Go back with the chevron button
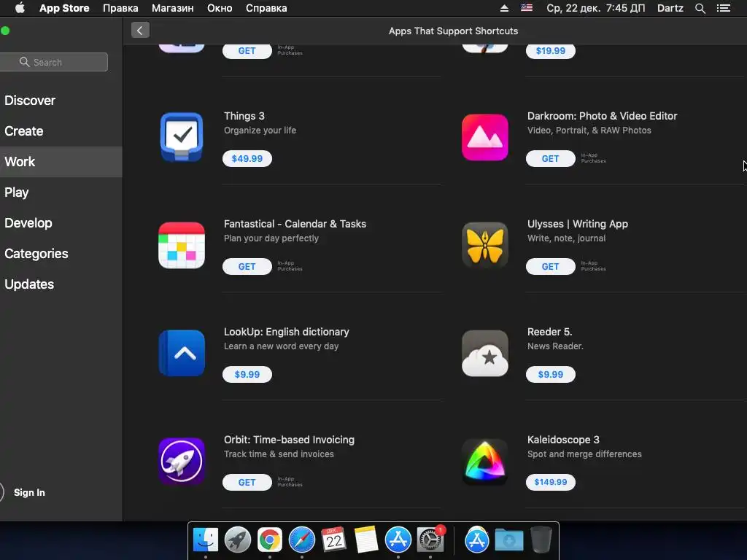The width and height of the screenshot is (747, 560). pyautogui.click(x=140, y=31)
